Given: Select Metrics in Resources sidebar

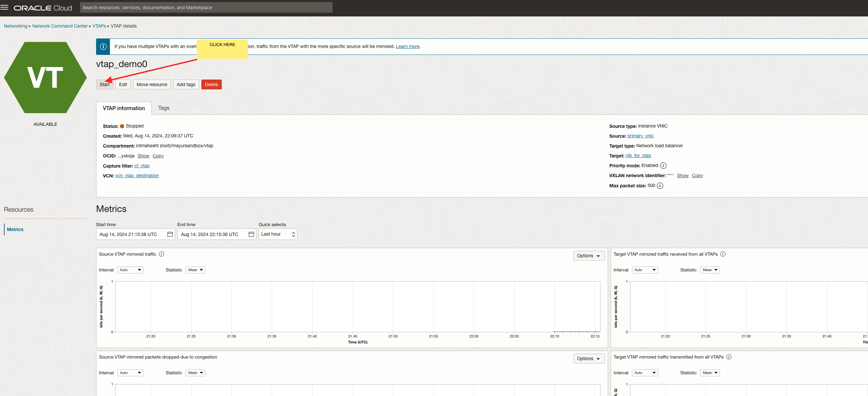Looking at the screenshot, I should pos(15,229).
